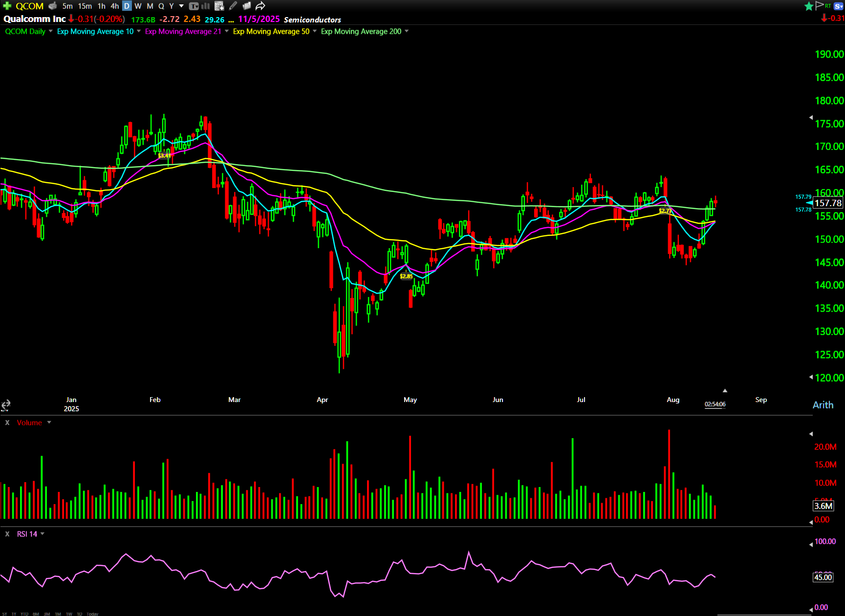
Task: Click the flag icon at top right
Action: [820, 5]
